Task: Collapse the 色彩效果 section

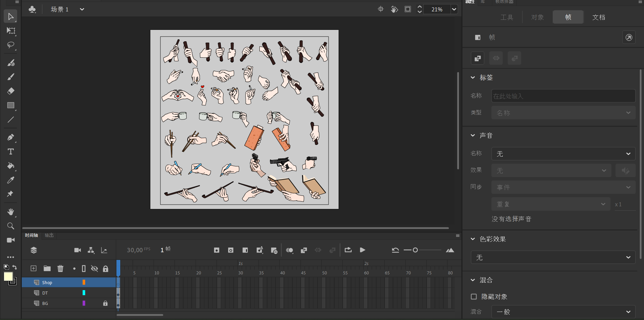Action: click(x=473, y=239)
